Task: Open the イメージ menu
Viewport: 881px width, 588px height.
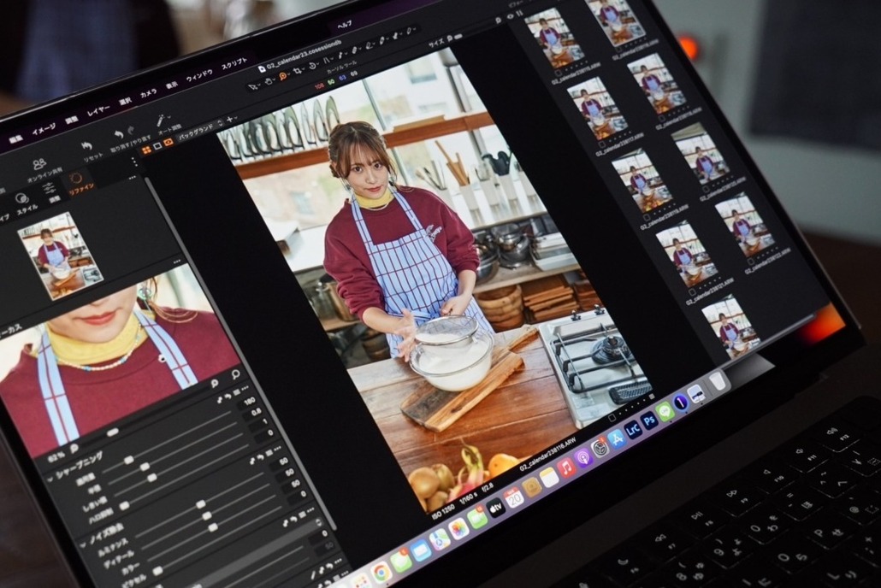Action: 44,130
